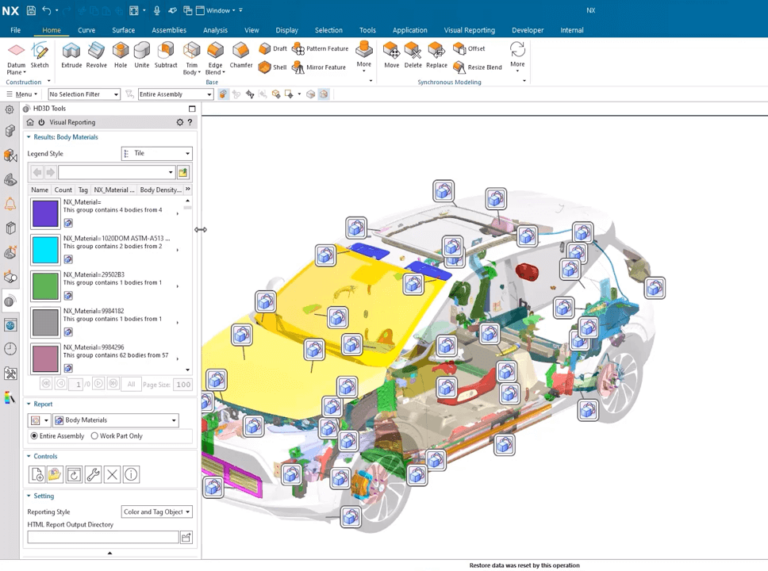Image resolution: width=768 pixels, height=571 pixels.
Task: Click the All pages button
Action: coord(131,384)
